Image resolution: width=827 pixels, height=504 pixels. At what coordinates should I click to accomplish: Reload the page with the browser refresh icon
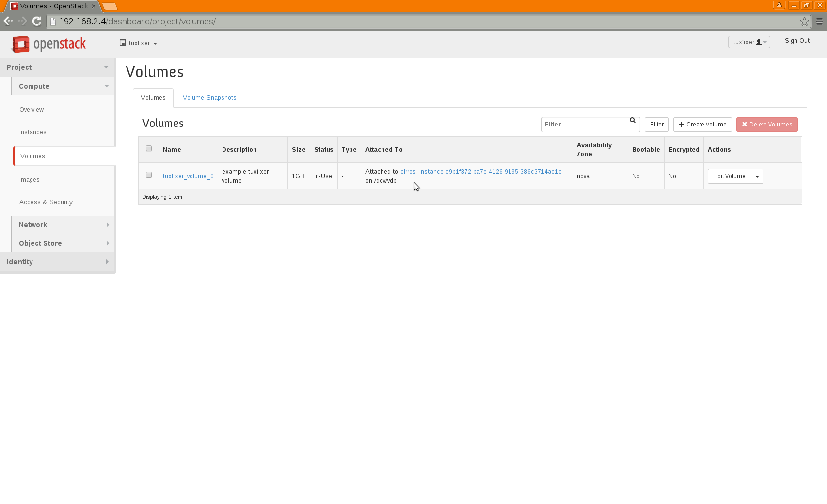click(x=36, y=21)
